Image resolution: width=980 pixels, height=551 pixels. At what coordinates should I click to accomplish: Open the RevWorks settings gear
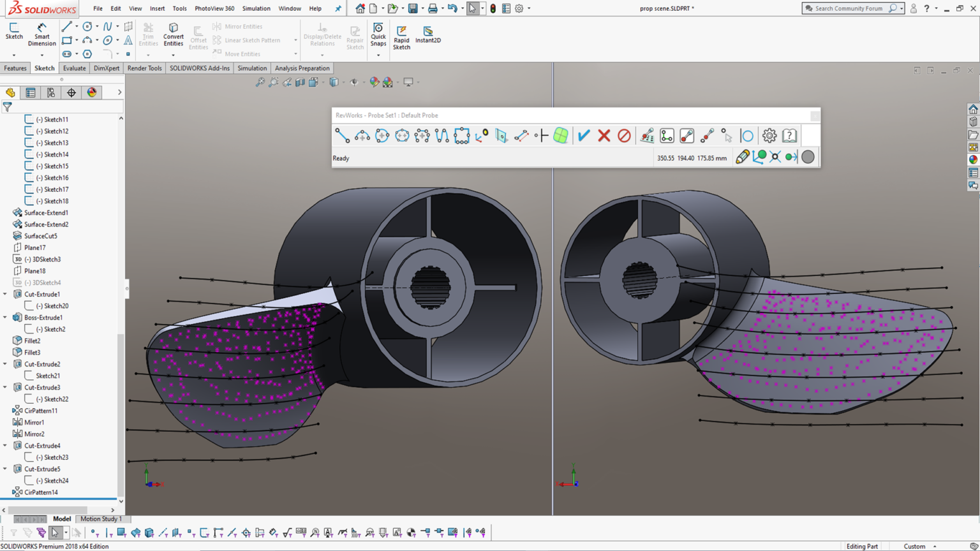click(x=769, y=135)
